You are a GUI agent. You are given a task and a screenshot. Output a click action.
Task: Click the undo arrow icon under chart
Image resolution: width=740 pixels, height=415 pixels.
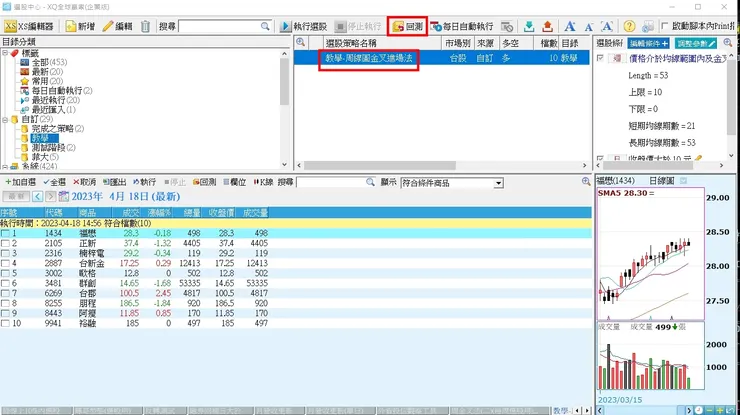730,410
